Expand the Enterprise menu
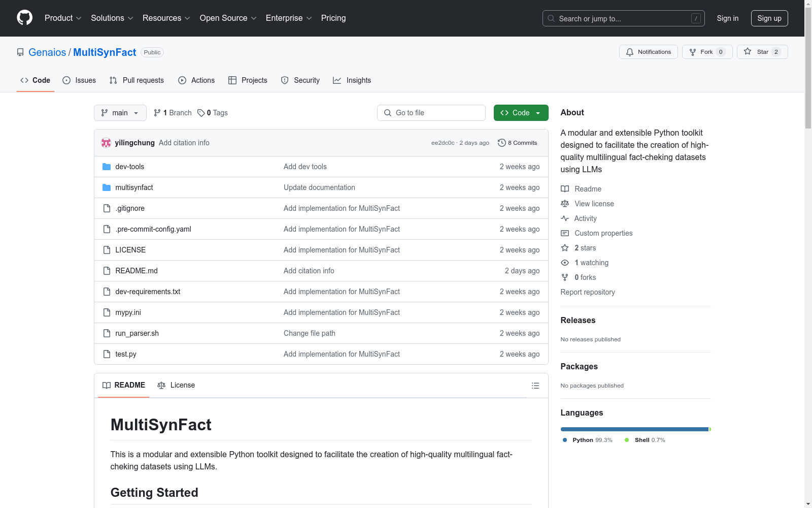This screenshot has height=508, width=812. coord(289,18)
